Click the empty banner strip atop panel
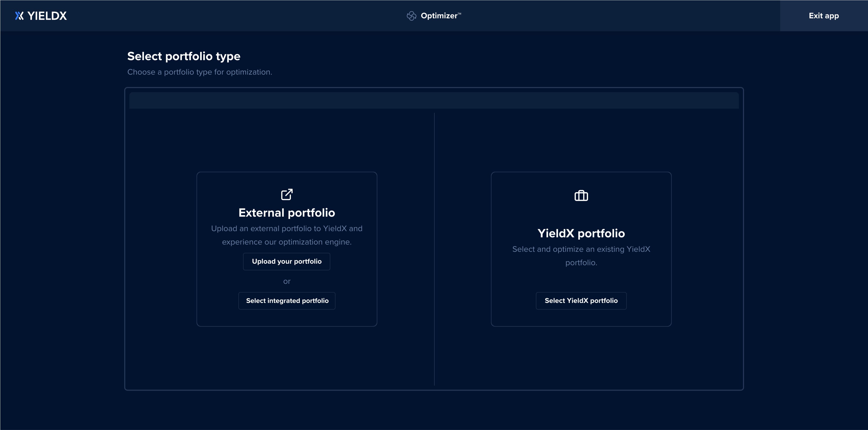The image size is (868, 430). [434, 100]
